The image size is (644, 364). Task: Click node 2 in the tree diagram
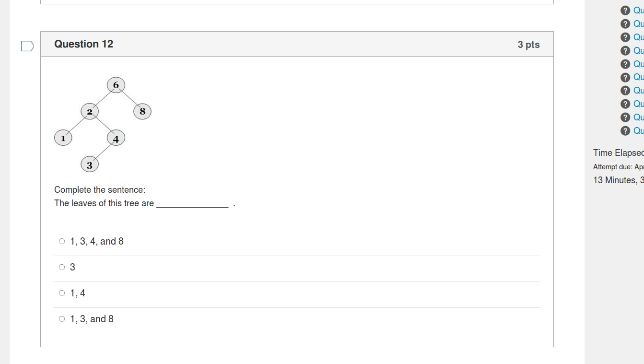tap(90, 112)
